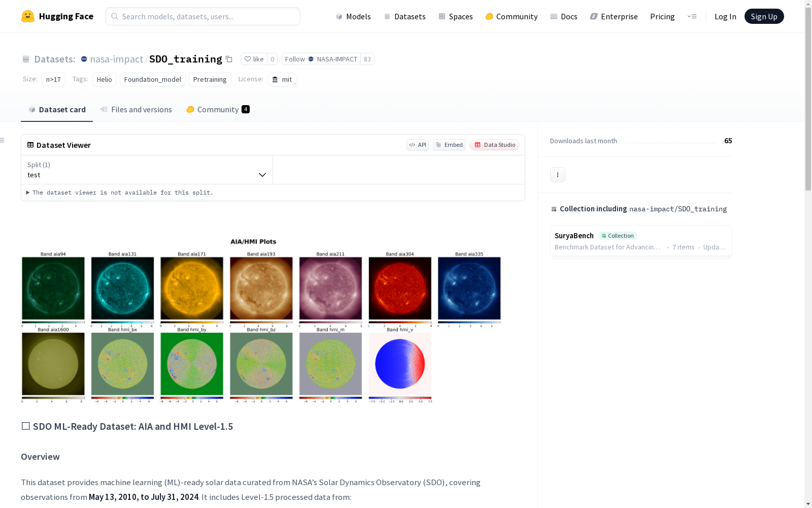
Task: Click the n>1T size tag
Action: 53,79
